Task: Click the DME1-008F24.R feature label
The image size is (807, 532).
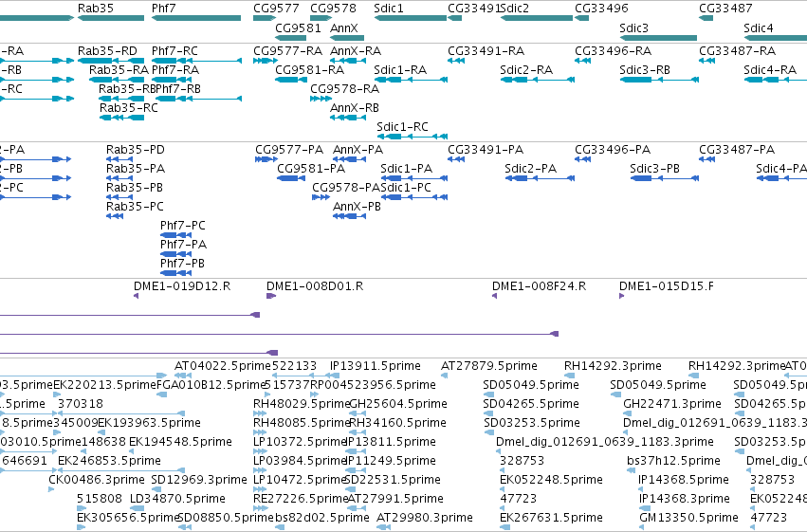Action: click(540, 286)
